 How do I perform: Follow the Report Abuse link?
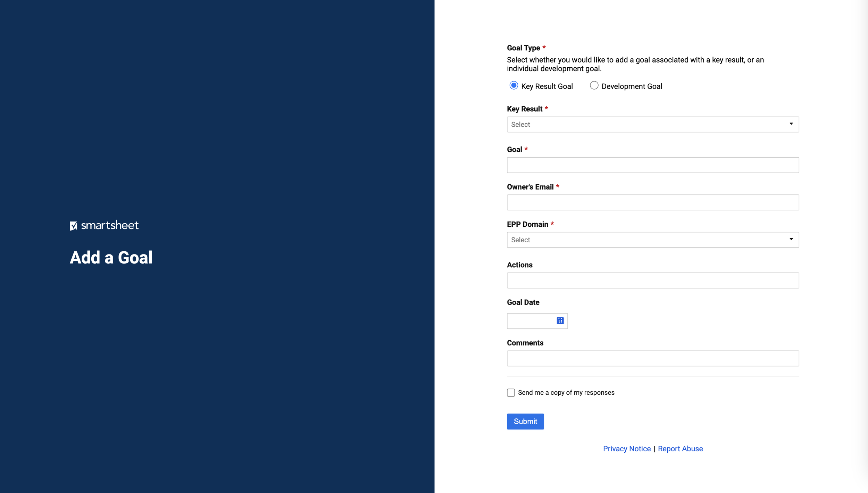[x=680, y=449]
